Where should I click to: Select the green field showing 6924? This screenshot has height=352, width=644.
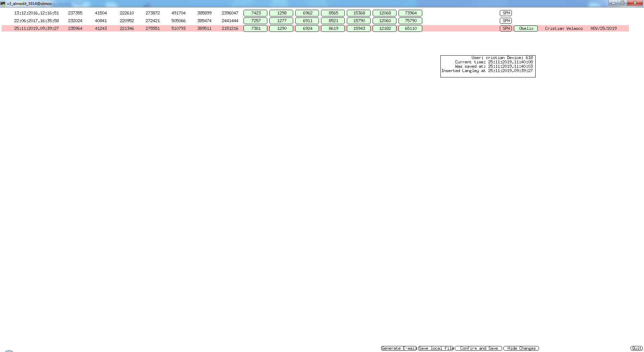point(307,28)
